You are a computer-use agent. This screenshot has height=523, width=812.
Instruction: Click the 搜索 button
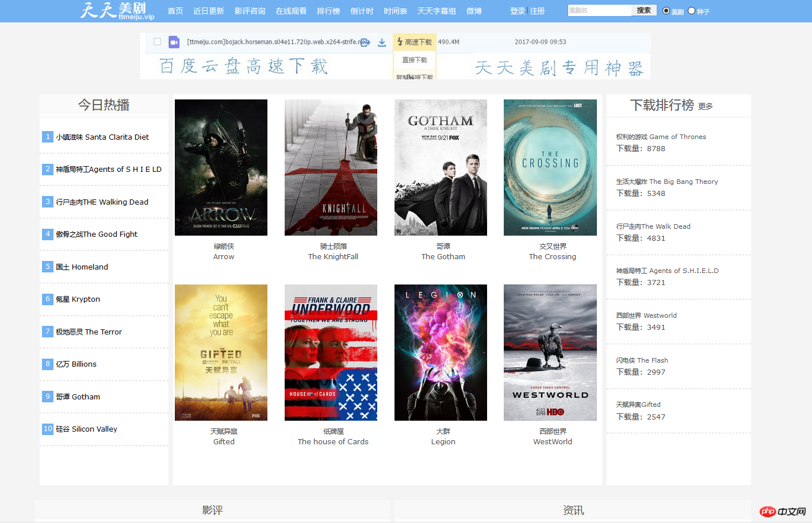point(644,10)
